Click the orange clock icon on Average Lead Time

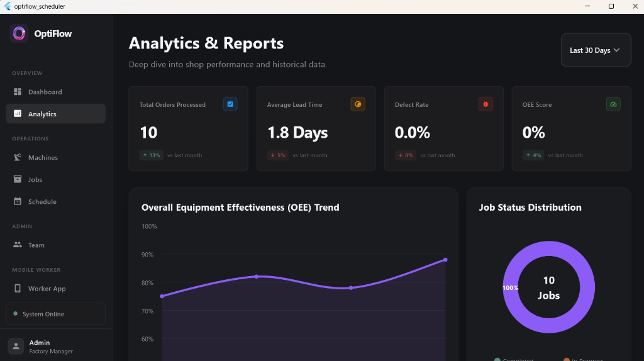[358, 104]
